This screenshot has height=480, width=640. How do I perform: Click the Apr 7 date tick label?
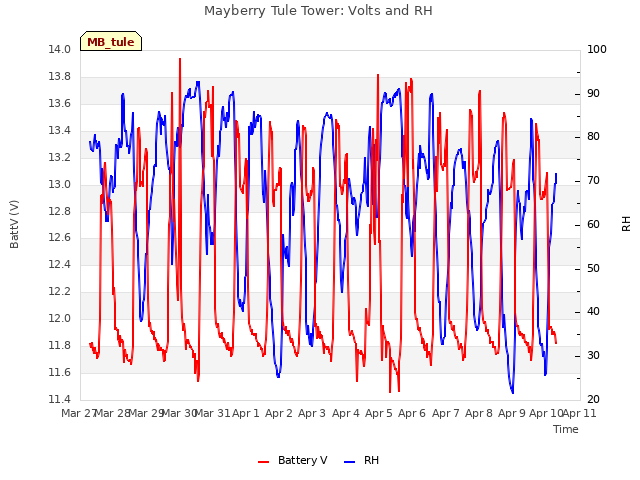tap(446, 413)
